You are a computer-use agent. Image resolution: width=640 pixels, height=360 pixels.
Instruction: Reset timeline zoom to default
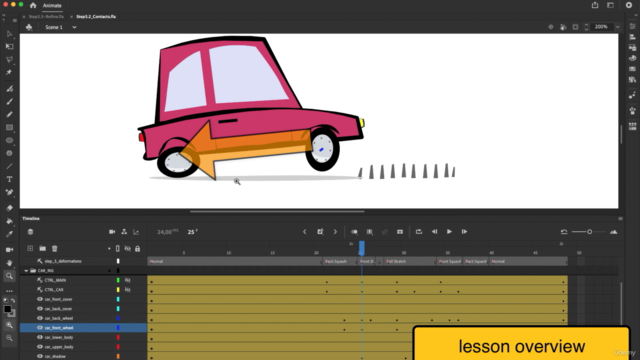tap(564, 232)
